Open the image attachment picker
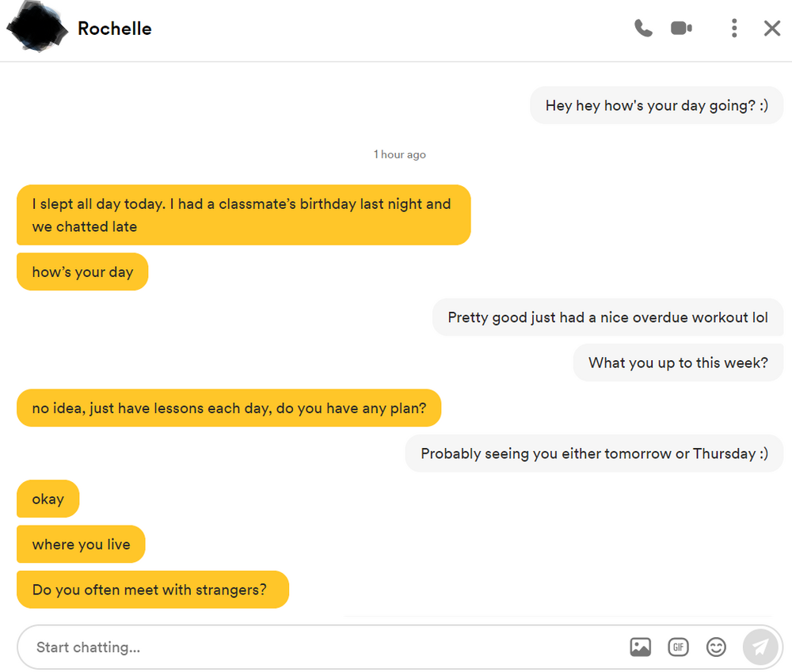 pos(640,647)
